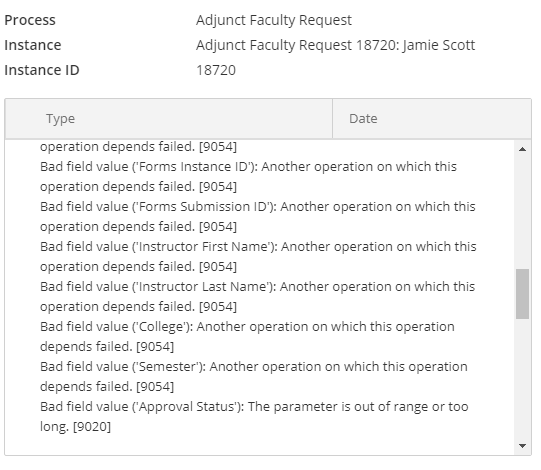Click the vertical scrollbar thumb
The width and height of the screenshot is (541, 470).
point(522,294)
